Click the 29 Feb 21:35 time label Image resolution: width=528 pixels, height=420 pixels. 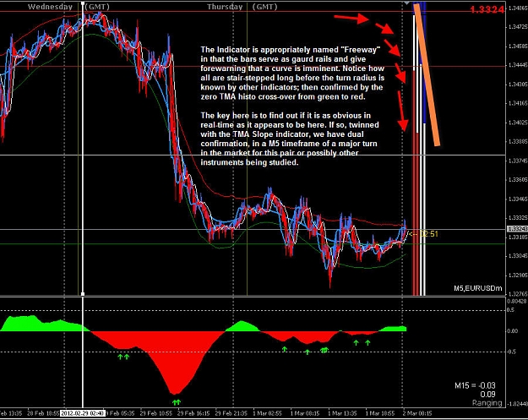click(x=231, y=413)
